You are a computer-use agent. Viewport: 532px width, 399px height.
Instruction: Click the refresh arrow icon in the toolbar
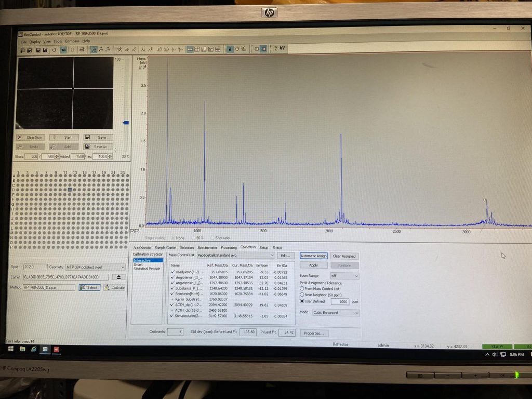click(54, 50)
